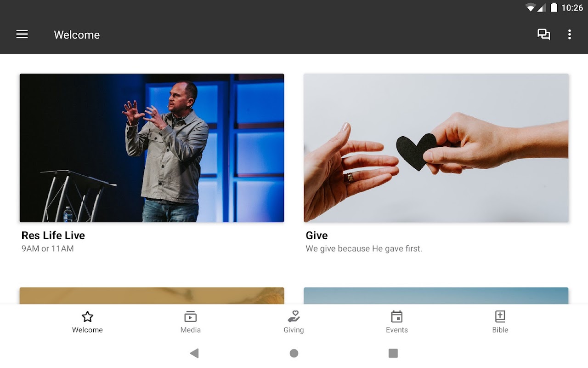
Task: Tap the Giving hand-heart icon
Action: tap(294, 316)
